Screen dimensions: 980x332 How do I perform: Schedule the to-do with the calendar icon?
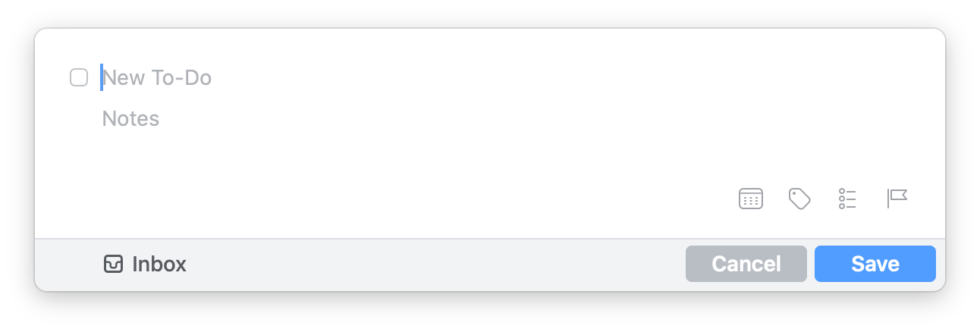(x=750, y=199)
